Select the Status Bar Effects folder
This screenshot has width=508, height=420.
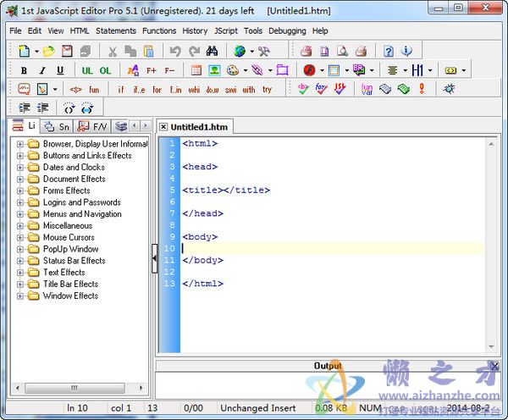(75, 261)
